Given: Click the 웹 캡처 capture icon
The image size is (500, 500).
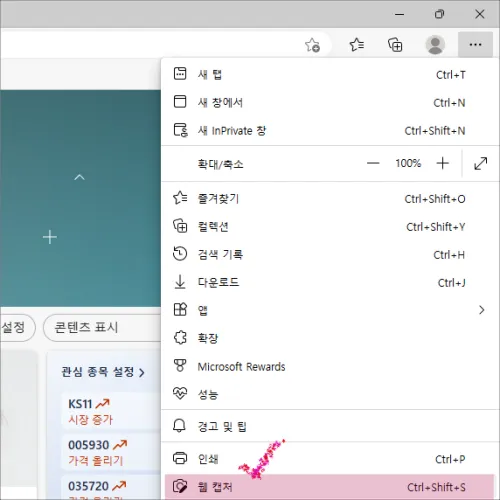Looking at the screenshot, I should [180, 486].
